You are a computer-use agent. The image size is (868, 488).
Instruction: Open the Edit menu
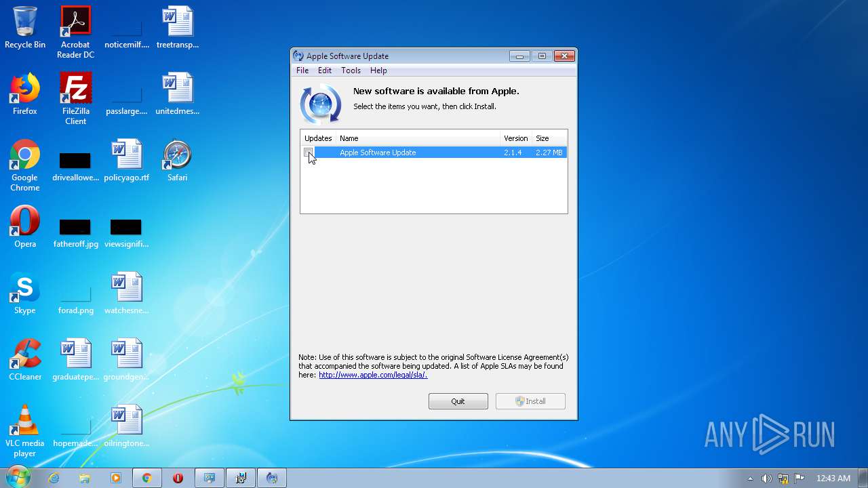coord(325,70)
